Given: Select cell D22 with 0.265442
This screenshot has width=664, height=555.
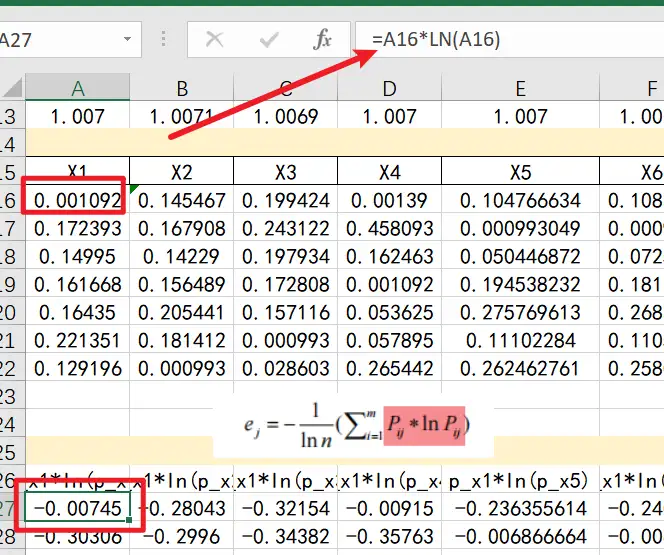Looking at the screenshot, I should (x=390, y=368).
